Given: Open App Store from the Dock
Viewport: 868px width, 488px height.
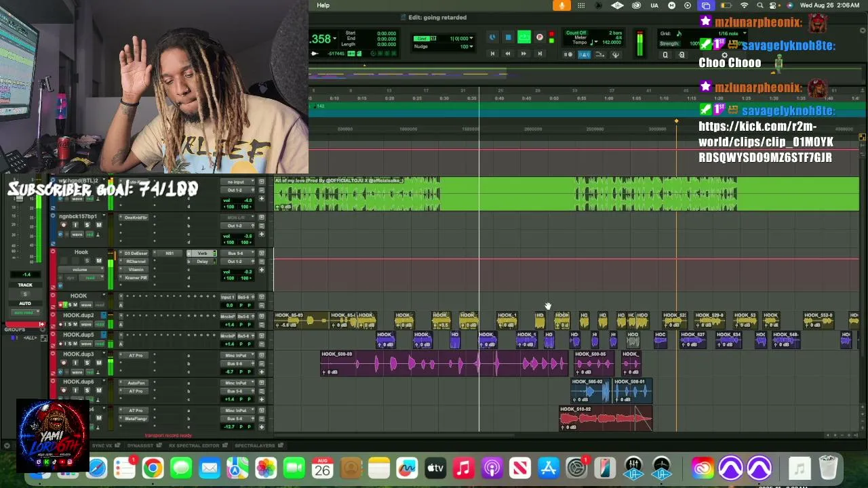Looking at the screenshot, I should pos(548,468).
